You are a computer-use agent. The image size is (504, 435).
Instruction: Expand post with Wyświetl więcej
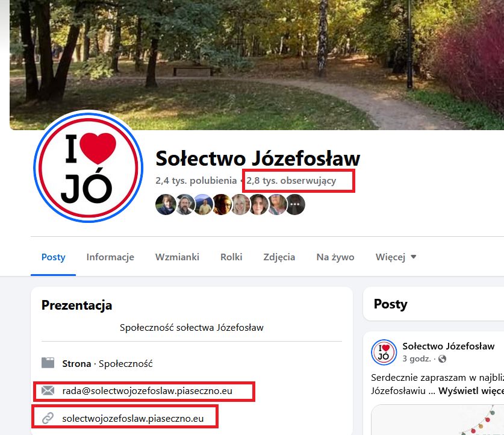tap(471, 390)
